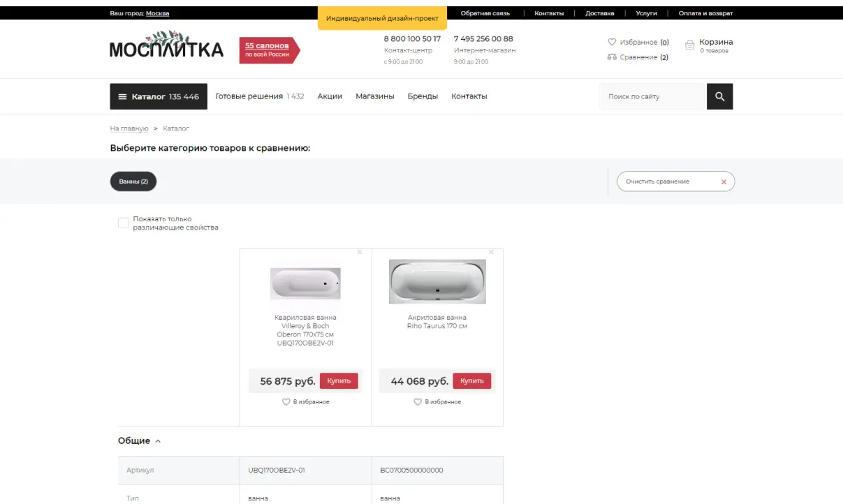Open Готовые решения menu item
The width and height of the screenshot is (843, 504).
coord(260,96)
